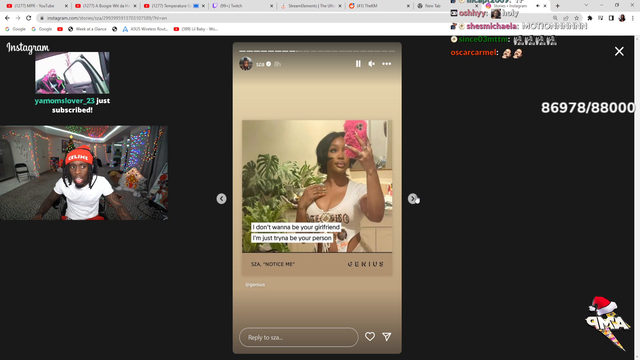Pause the SZA Instagram story
Viewport: 640px width, 360px height.
tap(358, 64)
